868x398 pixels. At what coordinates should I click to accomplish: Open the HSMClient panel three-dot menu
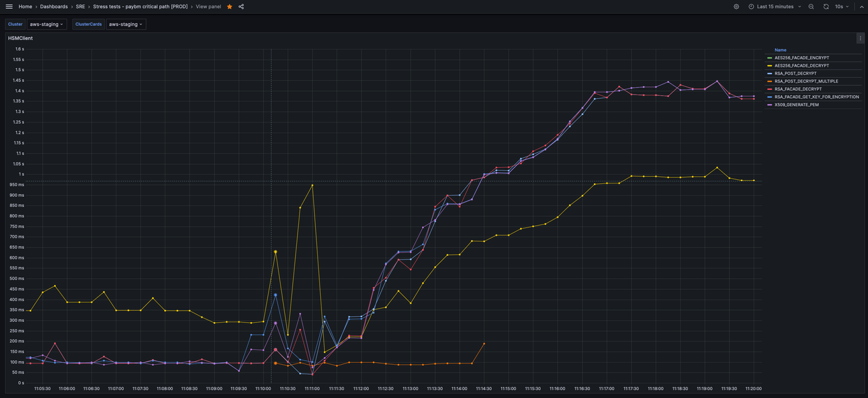click(x=860, y=38)
